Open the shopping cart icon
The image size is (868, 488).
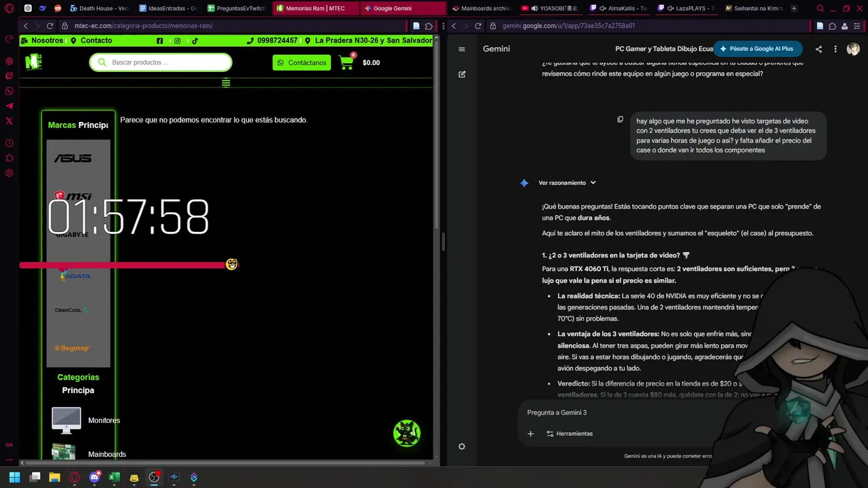(347, 62)
